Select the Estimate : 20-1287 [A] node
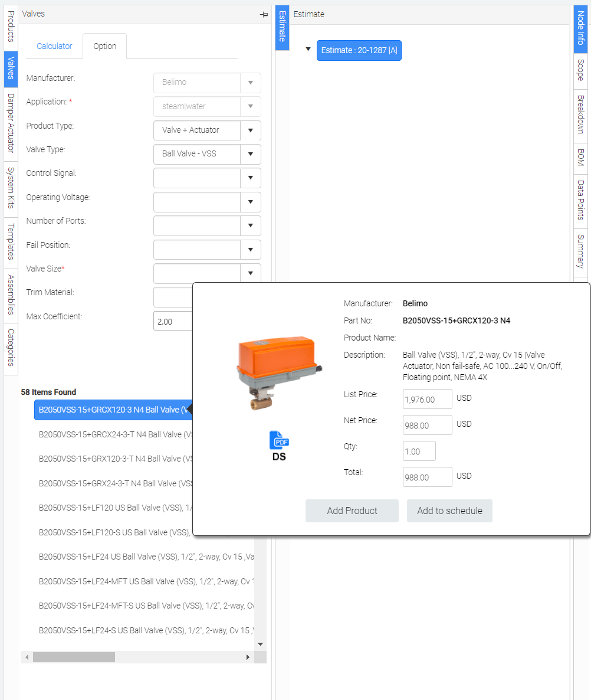This screenshot has width=591, height=700. [x=359, y=50]
